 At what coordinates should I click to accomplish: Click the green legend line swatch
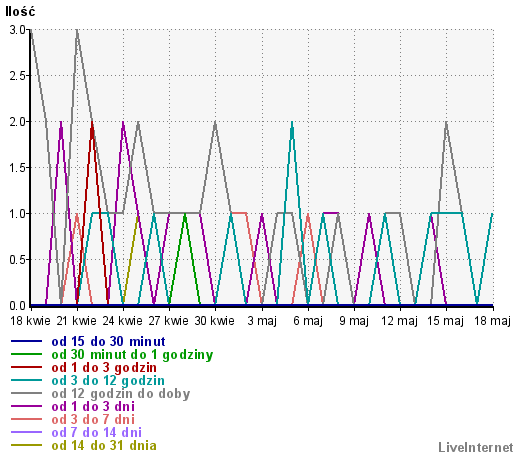pos(26,354)
